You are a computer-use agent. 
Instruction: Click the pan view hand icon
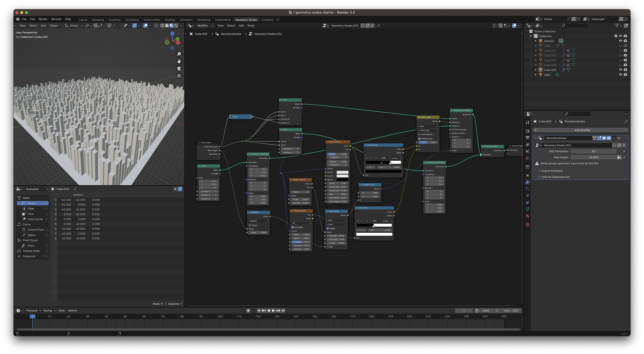pyautogui.click(x=179, y=61)
